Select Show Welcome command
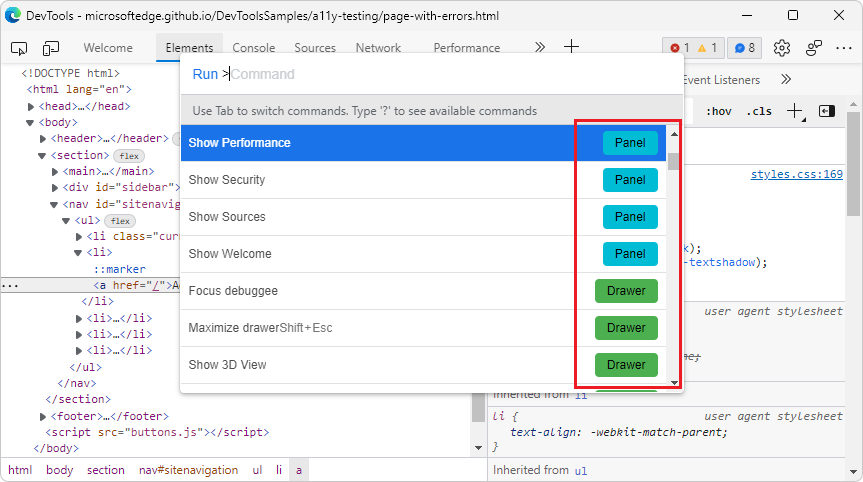The height and width of the screenshot is (482, 863). coord(423,254)
